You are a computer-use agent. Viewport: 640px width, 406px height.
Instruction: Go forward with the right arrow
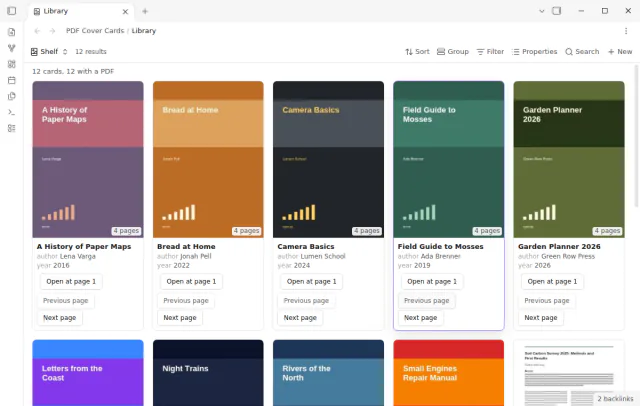52,31
